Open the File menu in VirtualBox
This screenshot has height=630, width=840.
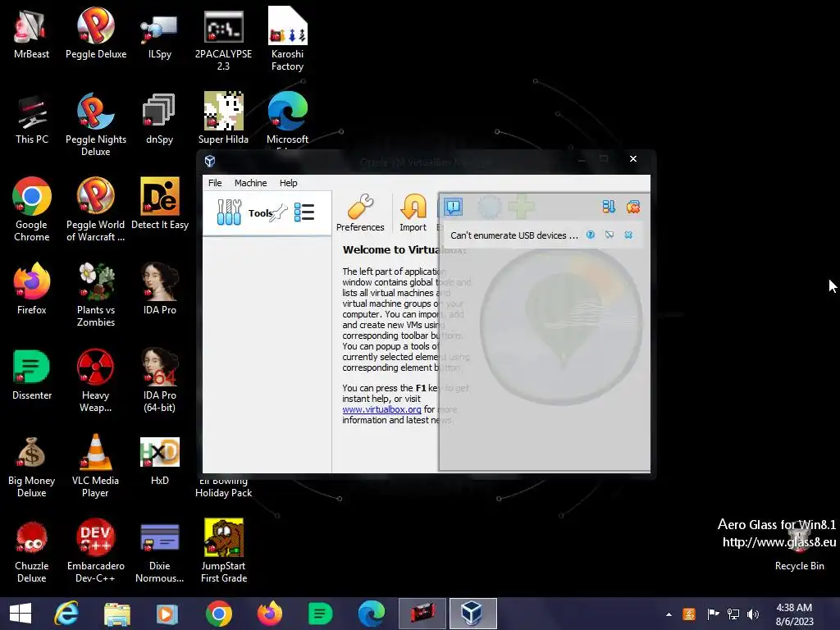(215, 183)
